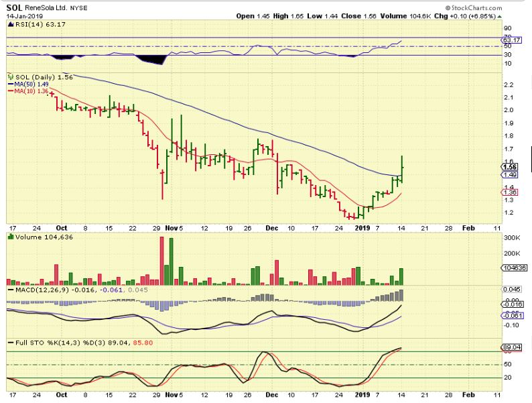
Task: Click the 300K volume axis label
Action: pyautogui.click(x=512, y=238)
